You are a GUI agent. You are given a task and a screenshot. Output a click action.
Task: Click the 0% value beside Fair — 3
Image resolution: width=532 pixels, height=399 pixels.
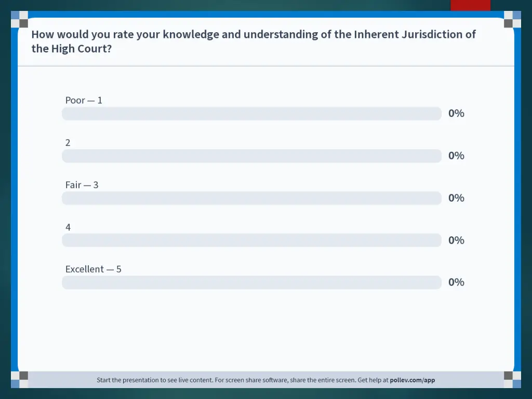point(456,198)
